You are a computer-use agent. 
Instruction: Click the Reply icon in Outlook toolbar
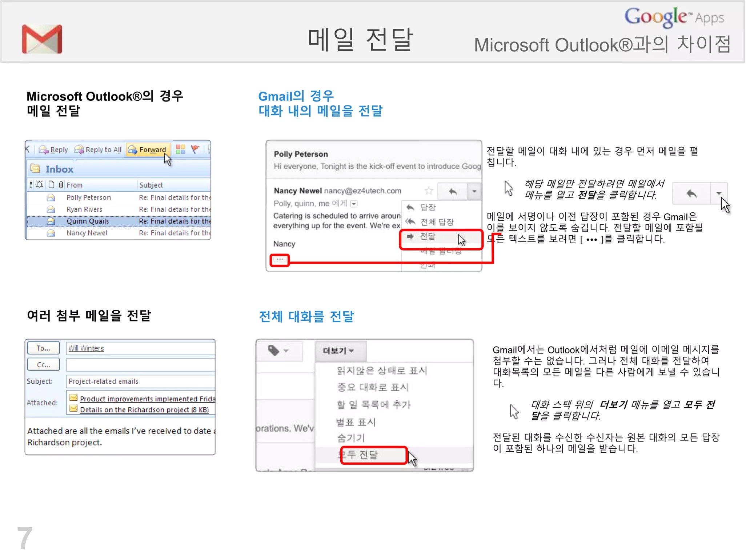click(x=53, y=150)
